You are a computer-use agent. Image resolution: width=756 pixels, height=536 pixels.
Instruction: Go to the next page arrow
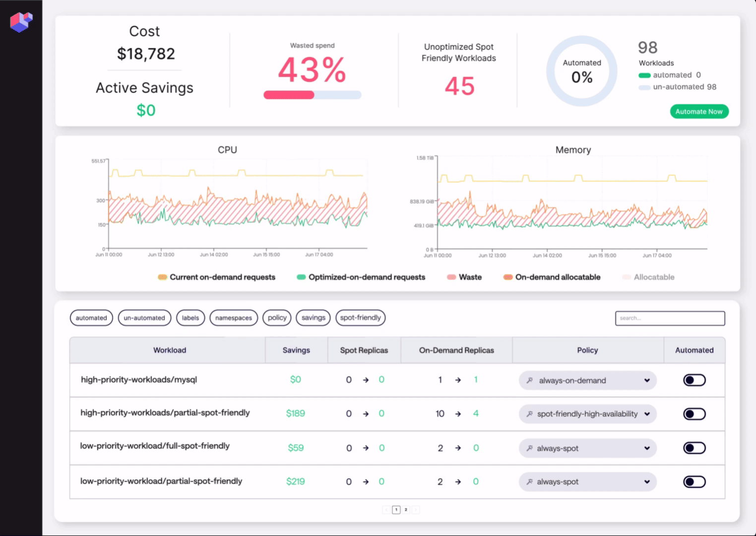pos(416,510)
